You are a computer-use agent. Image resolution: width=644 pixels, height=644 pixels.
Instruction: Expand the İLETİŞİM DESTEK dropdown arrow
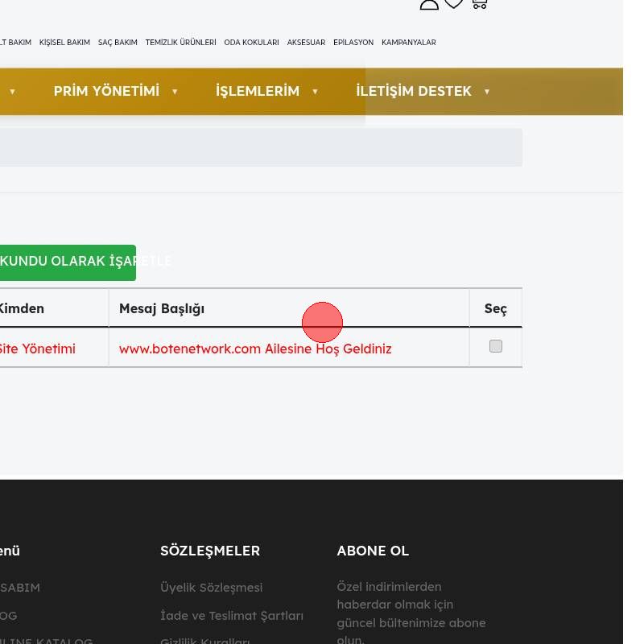tap(487, 92)
